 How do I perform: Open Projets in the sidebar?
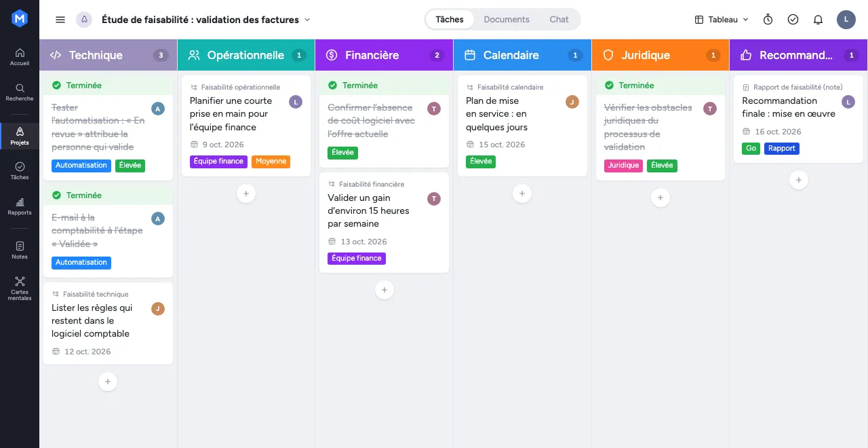(x=20, y=136)
